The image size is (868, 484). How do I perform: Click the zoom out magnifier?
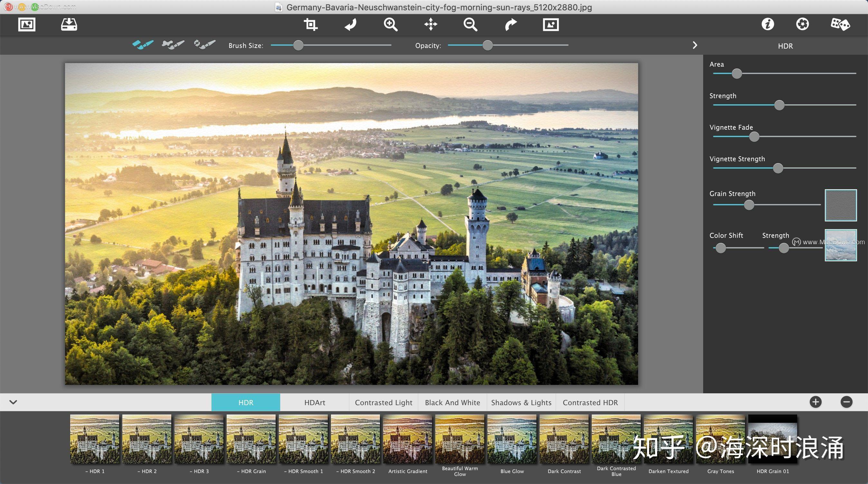pyautogui.click(x=470, y=24)
